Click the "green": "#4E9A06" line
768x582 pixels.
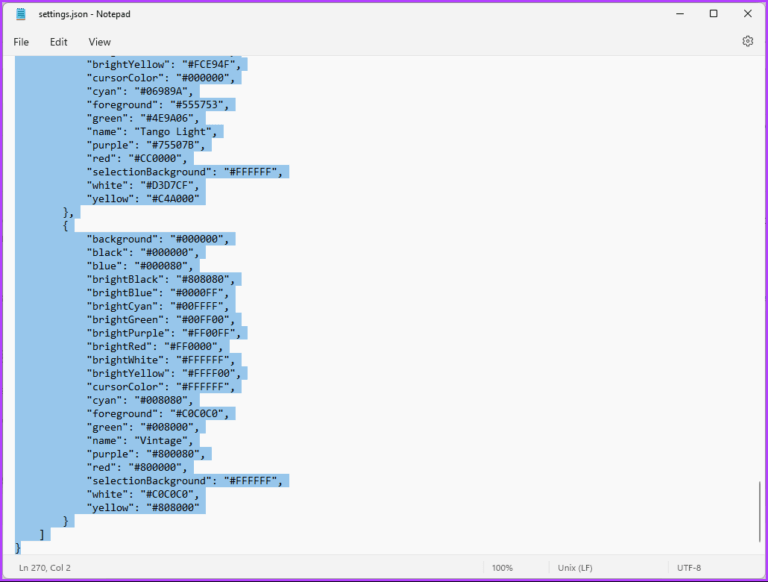(143, 119)
